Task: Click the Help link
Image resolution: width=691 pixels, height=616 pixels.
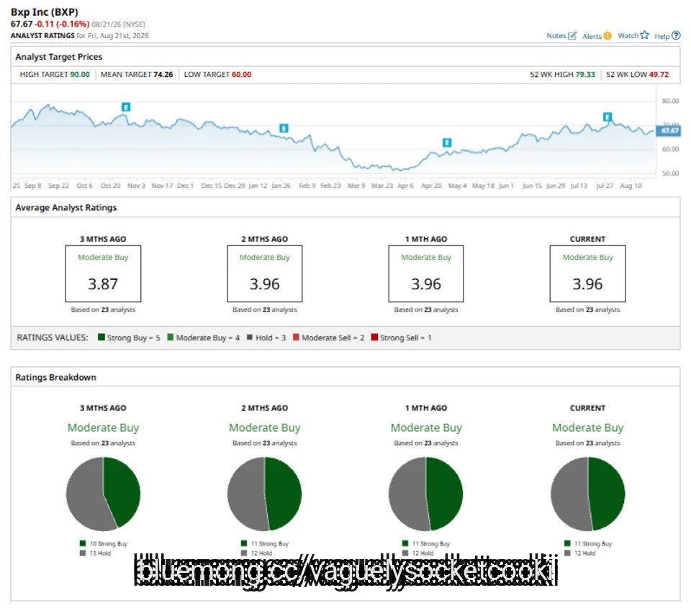Action: click(x=661, y=36)
